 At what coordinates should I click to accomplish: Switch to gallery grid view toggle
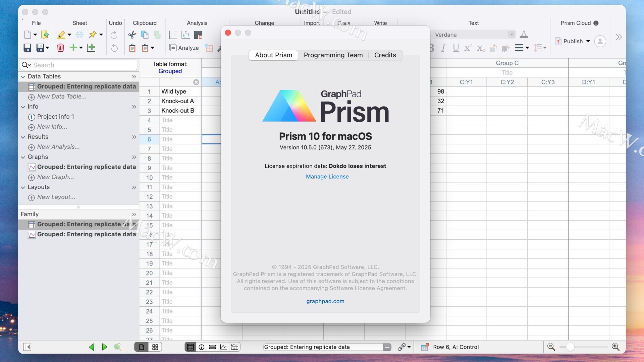click(x=155, y=347)
